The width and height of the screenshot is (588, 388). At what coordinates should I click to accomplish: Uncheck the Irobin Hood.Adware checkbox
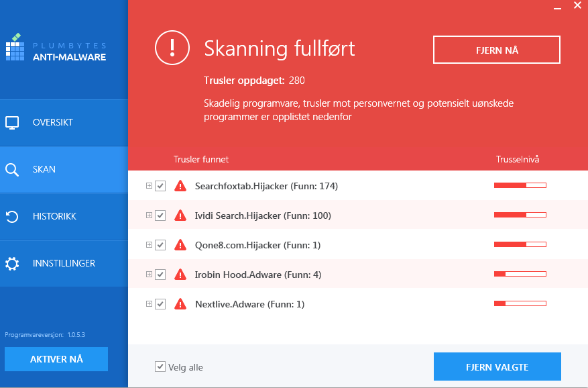click(x=160, y=275)
